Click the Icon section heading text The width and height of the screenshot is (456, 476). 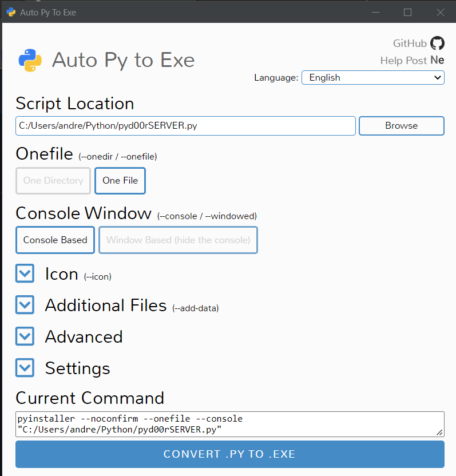pos(62,274)
